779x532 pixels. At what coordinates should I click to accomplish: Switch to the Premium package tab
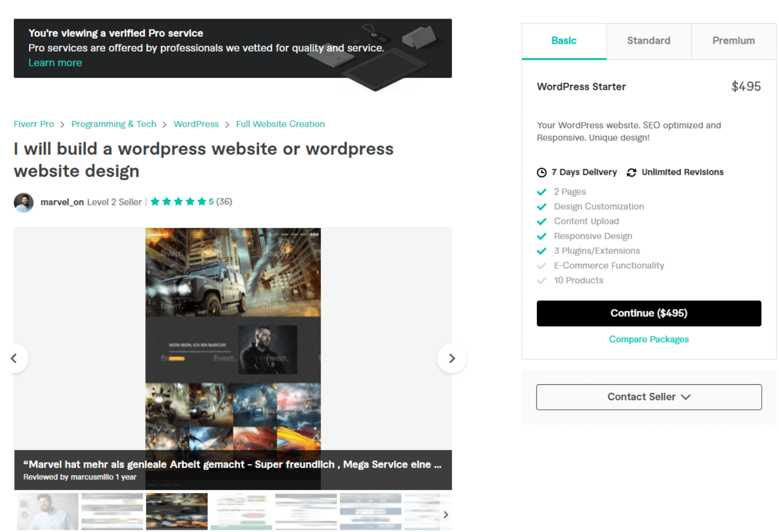(x=734, y=41)
